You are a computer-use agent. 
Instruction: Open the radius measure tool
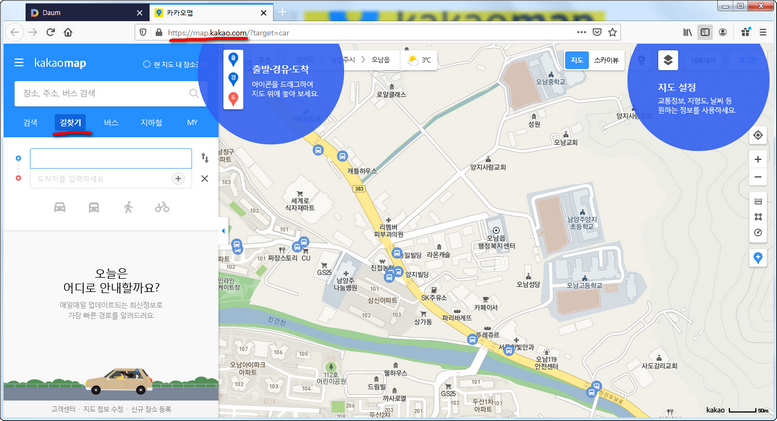pos(758,233)
